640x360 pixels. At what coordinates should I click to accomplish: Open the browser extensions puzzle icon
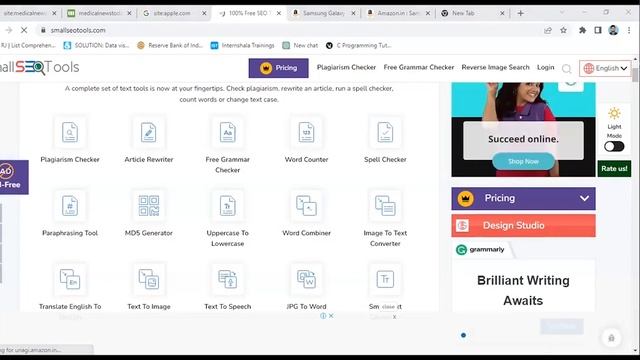coord(582,30)
